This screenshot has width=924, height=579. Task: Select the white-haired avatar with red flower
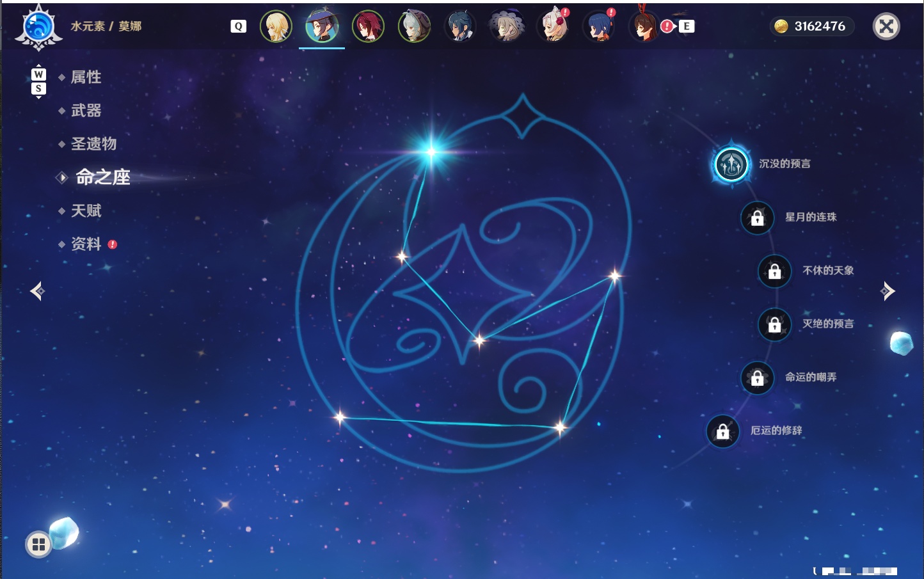coord(553,26)
